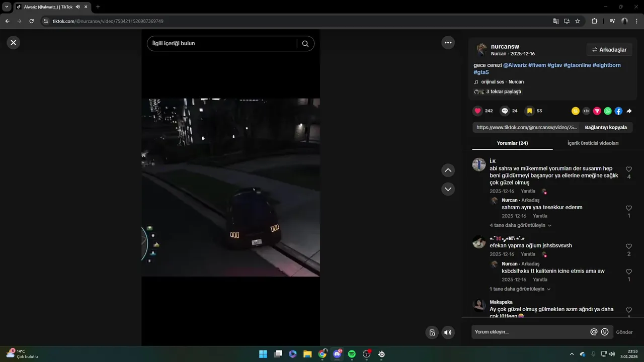Click browser back arrow
Image resolution: width=644 pixels, height=362 pixels.
[7, 21]
